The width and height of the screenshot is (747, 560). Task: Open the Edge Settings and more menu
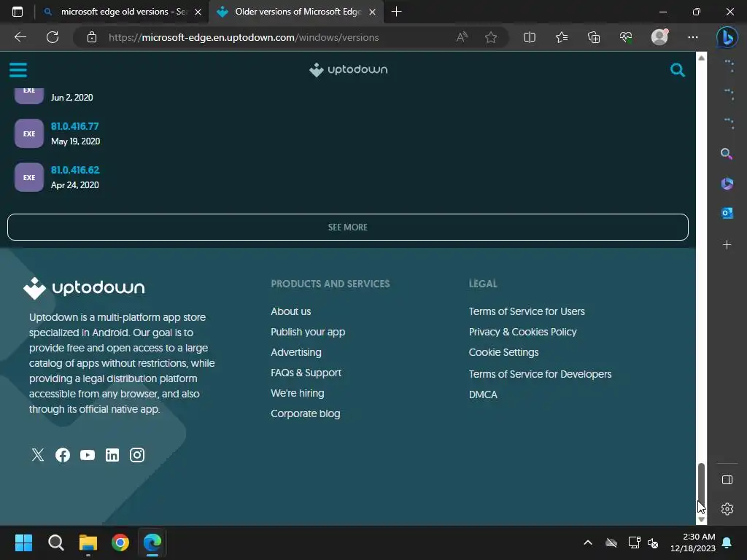pos(693,37)
